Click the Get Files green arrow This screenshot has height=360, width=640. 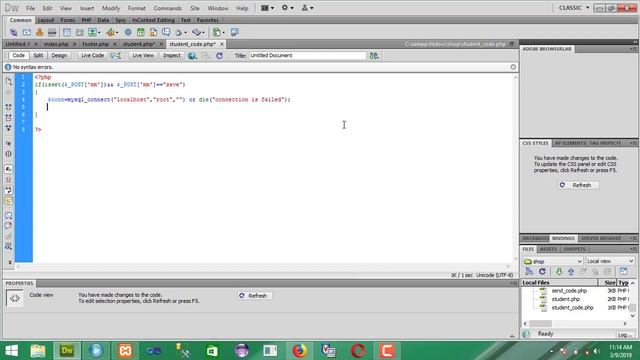coord(559,271)
